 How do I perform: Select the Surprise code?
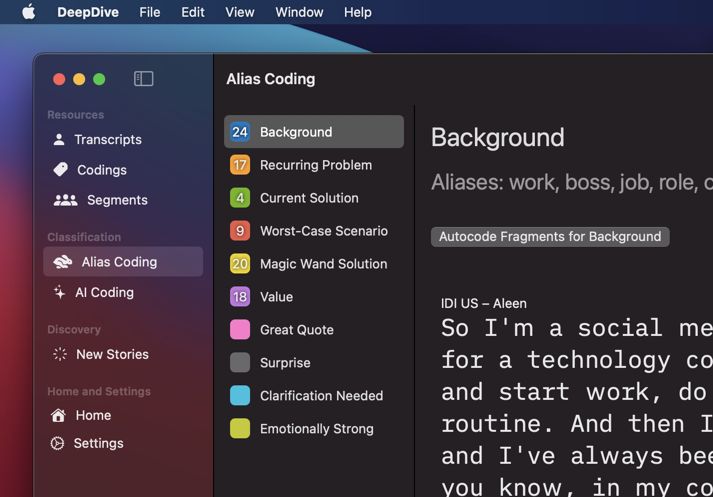point(314,362)
